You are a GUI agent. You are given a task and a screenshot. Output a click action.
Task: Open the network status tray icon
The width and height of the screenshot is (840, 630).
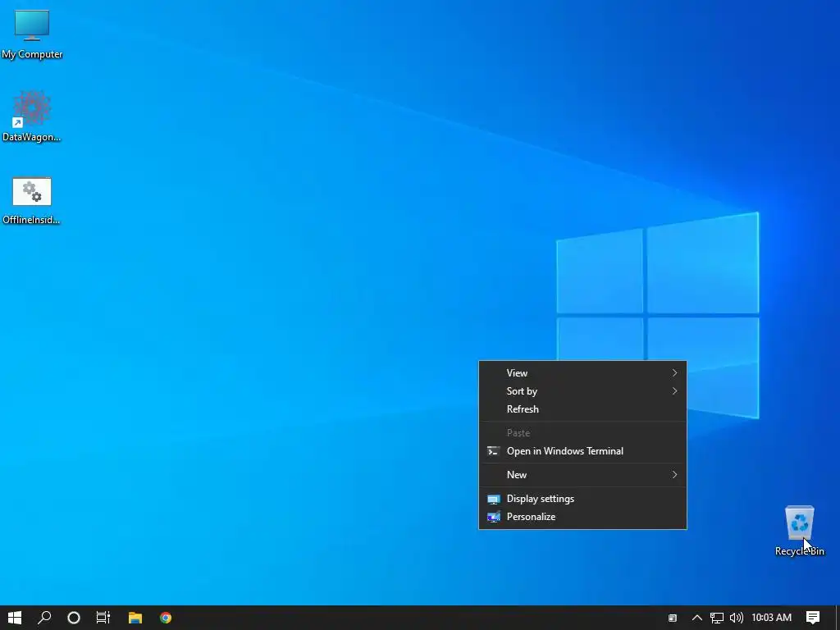tap(717, 618)
